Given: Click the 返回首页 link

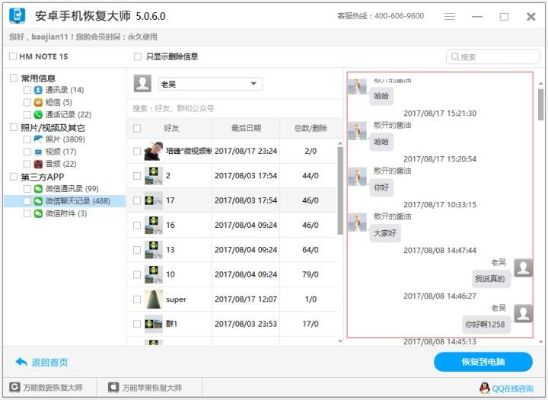Looking at the screenshot, I should point(50,363).
